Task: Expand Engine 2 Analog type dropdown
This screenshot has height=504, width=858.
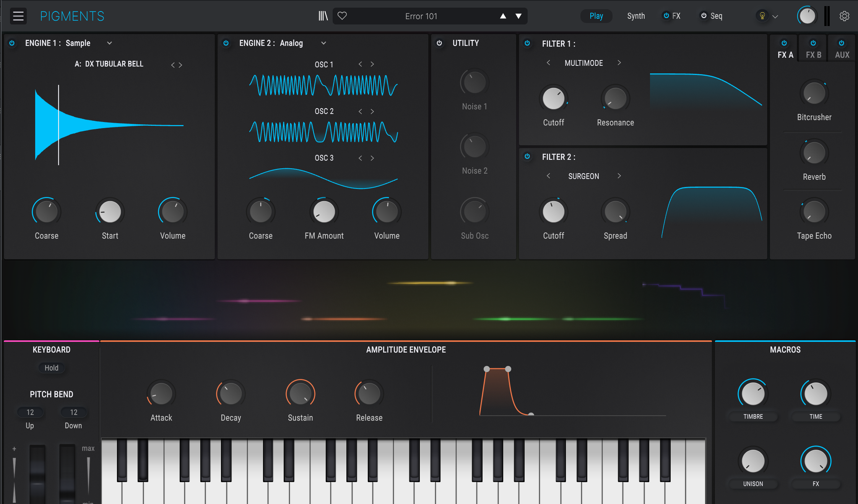Action: pyautogui.click(x=323, y=43)
